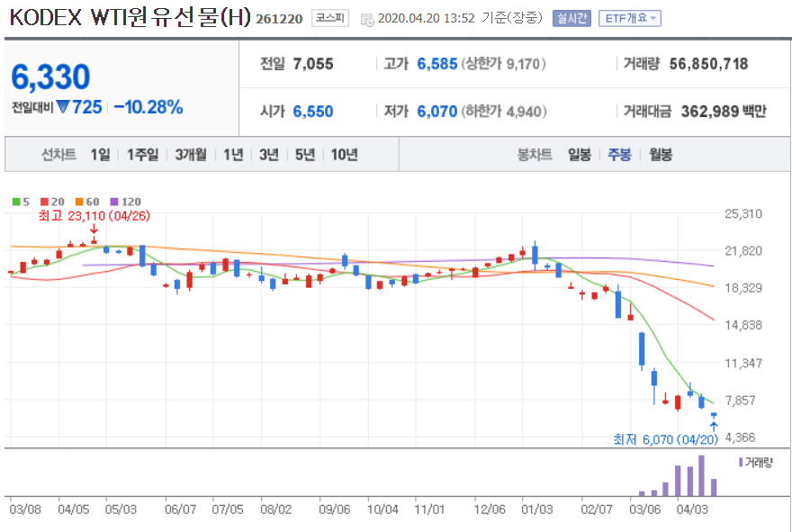Screen dimensions: 792x532
Task: Click the 01/03 date axis label
Action: coord(537,509)
